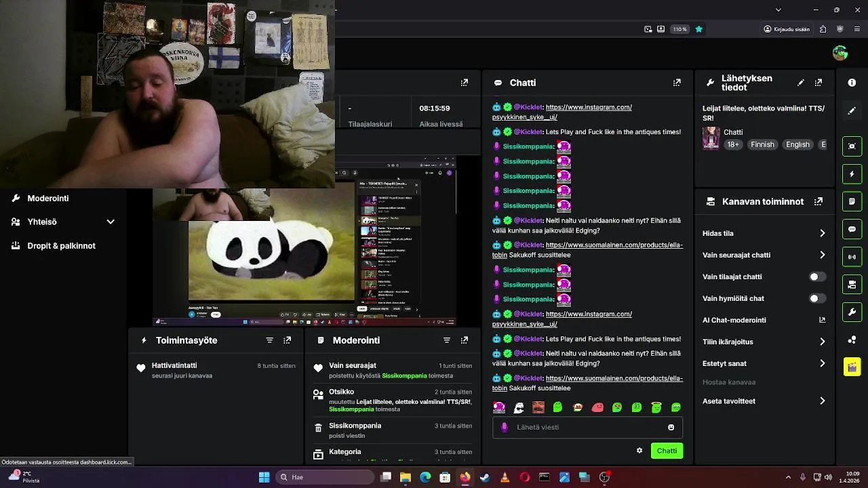Toggle the lightning bolt widget in sidebar
Viewport: 868px width, 488px height.
pyautogui.click(x=852, y=174)
